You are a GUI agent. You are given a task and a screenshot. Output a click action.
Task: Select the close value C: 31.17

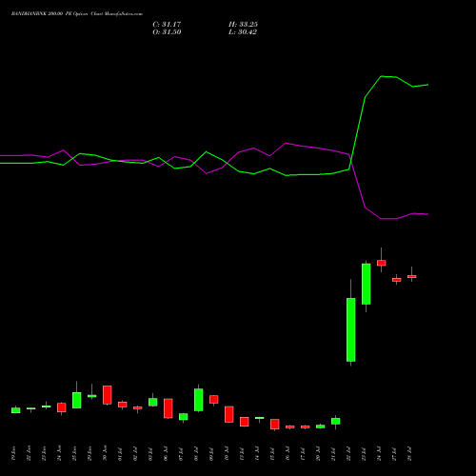pyautogui.click(x=167, y=25)
